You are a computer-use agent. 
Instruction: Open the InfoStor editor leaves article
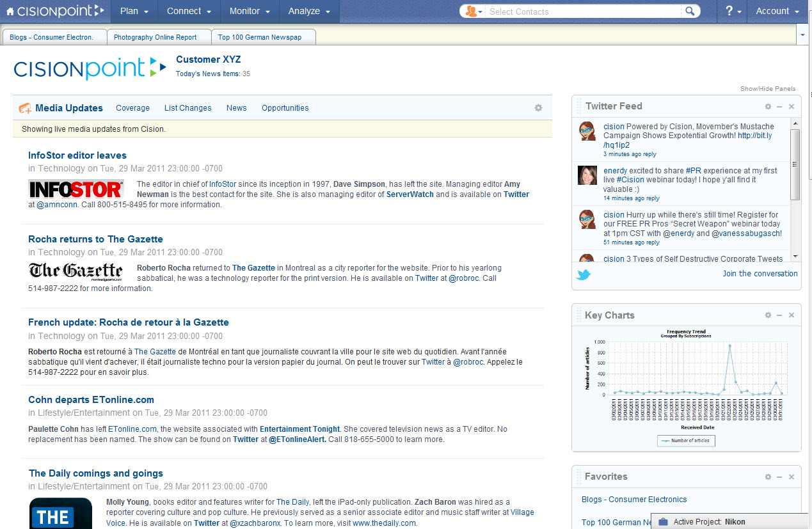77,155
